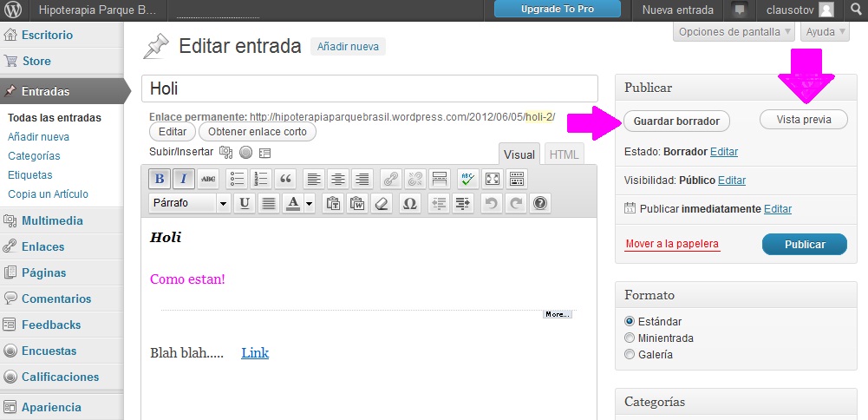Choose the Galería format radio button
Image resolution: width=868 pixels, height=420 pixels.
click(x=630, y=354)
